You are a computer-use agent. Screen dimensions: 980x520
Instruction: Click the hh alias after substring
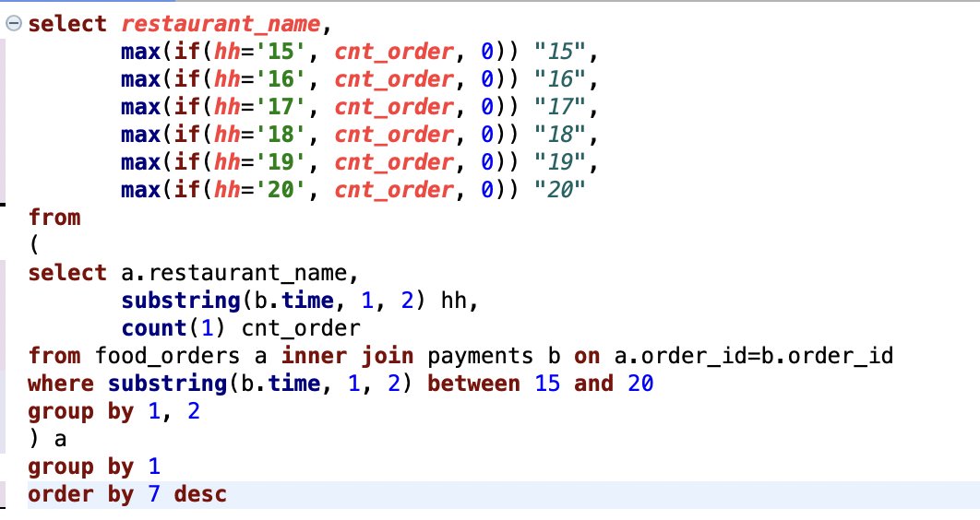(454, 301)
